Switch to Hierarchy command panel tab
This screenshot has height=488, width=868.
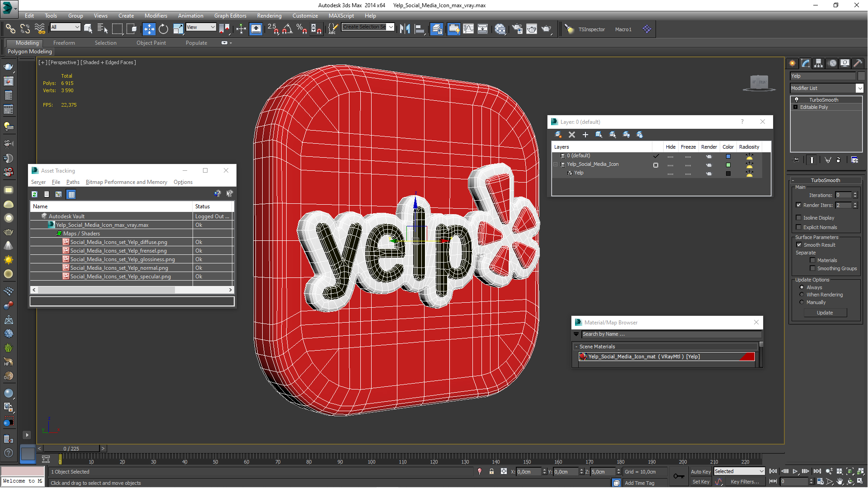(818, 63)
